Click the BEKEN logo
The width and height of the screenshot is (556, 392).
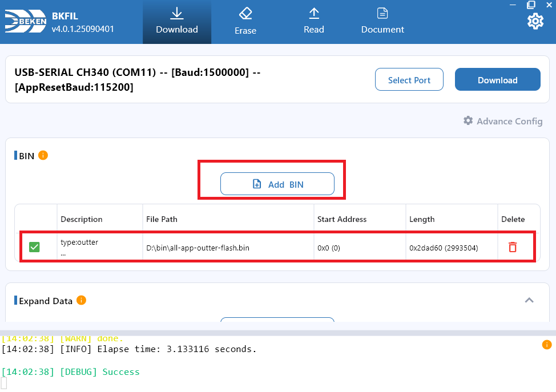[25, 22]
